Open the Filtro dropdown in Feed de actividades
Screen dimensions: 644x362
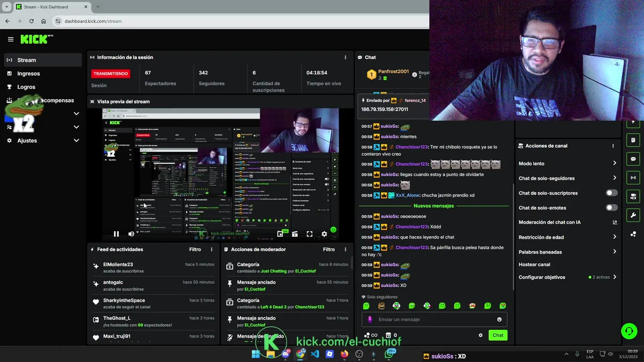point(195,249)
